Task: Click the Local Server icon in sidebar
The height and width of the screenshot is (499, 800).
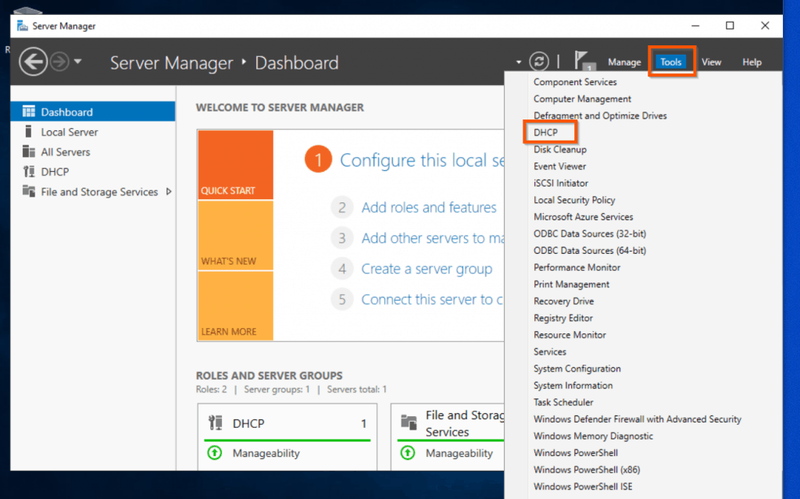Action: [x=29, y=131]
